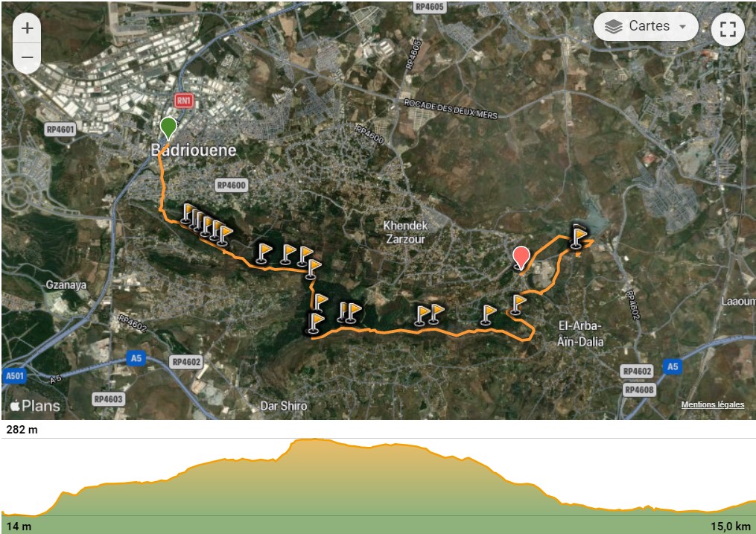The image size is (756, 534).
Task: Open Mentions légales link
Action: point(712,405)
